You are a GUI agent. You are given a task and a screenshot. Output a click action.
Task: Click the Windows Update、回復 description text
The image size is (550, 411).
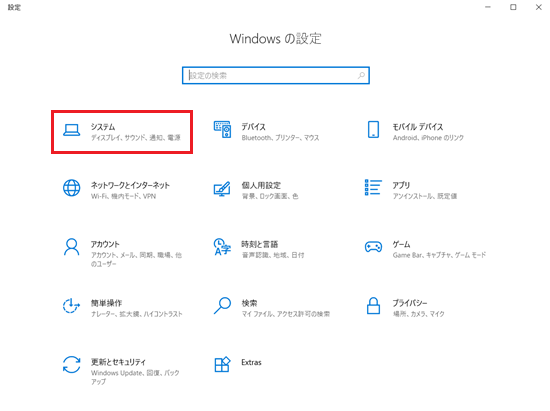click(135, 377)
